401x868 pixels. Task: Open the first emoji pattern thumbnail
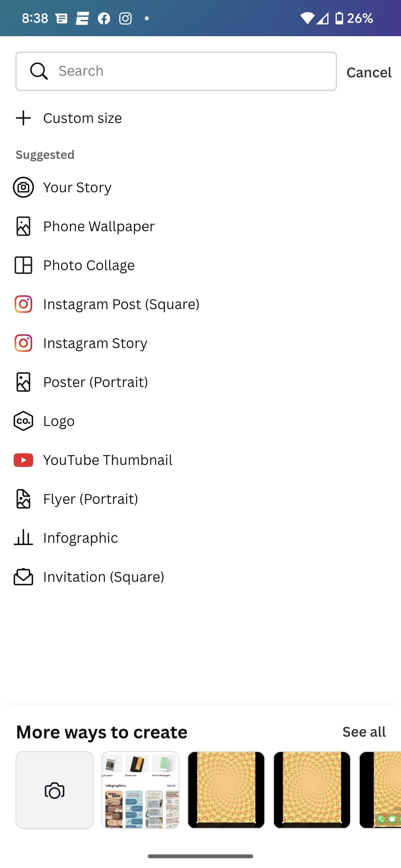[x=226, y=790]
